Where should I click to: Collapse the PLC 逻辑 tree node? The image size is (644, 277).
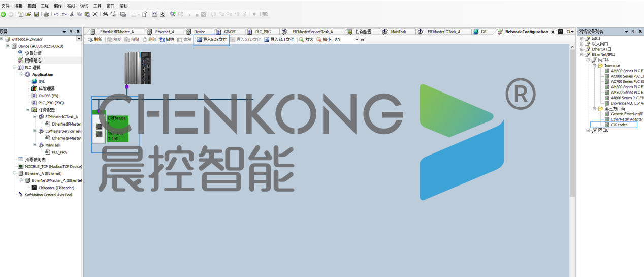14,67
